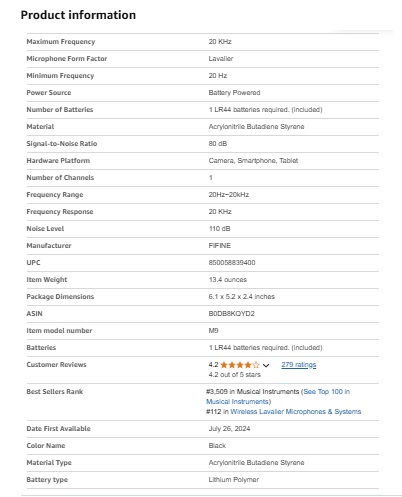Click the 4.2 rating number
The width and height of the screenshot is (402, 497).
point(213,365)
